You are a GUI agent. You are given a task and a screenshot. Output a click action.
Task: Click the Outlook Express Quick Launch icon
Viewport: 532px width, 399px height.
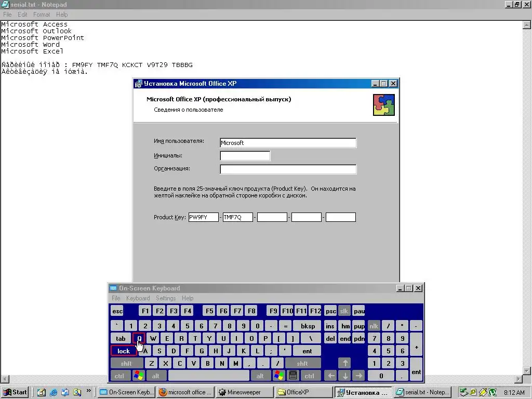point(65,393)
